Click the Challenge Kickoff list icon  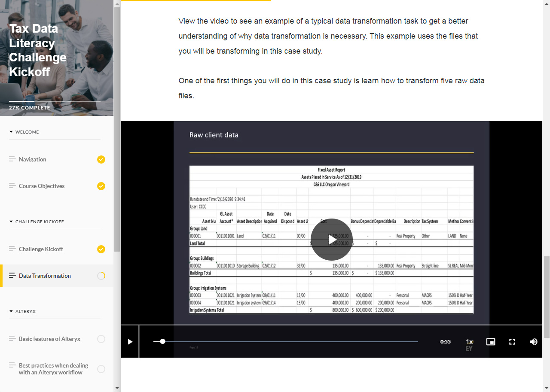coord(12,249)
